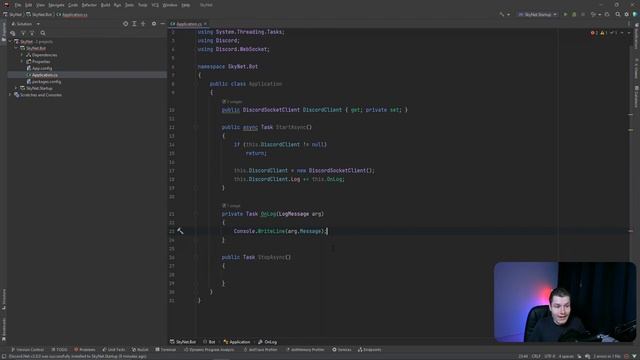Open the View menu
The width and height of the screenshot is (640, 360).
[x=40, y=5]
